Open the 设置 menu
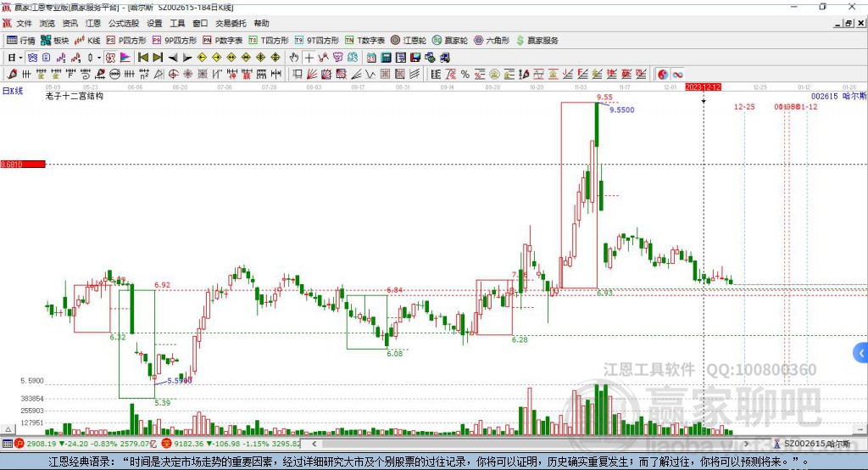Screen dimensions: 868x470 coord(154,23)
